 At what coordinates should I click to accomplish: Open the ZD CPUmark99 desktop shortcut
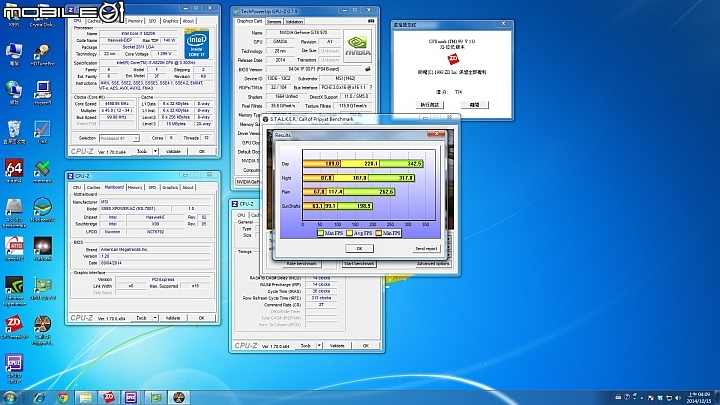click(x=14, y=325)
